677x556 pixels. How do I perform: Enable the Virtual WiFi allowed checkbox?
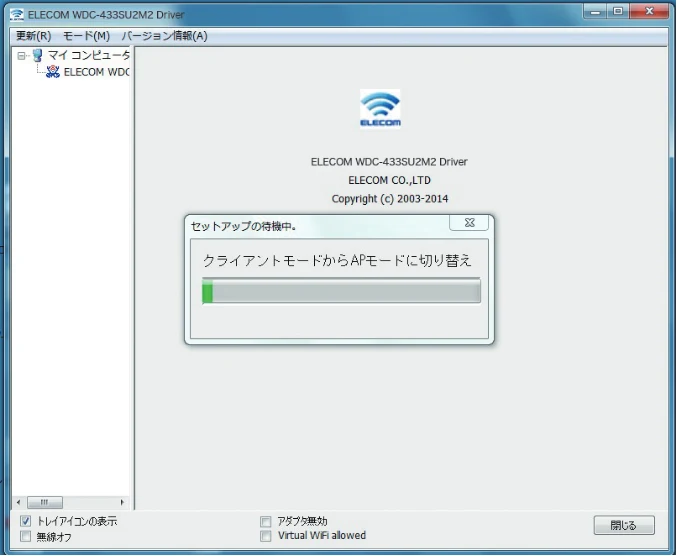[266, 536]
